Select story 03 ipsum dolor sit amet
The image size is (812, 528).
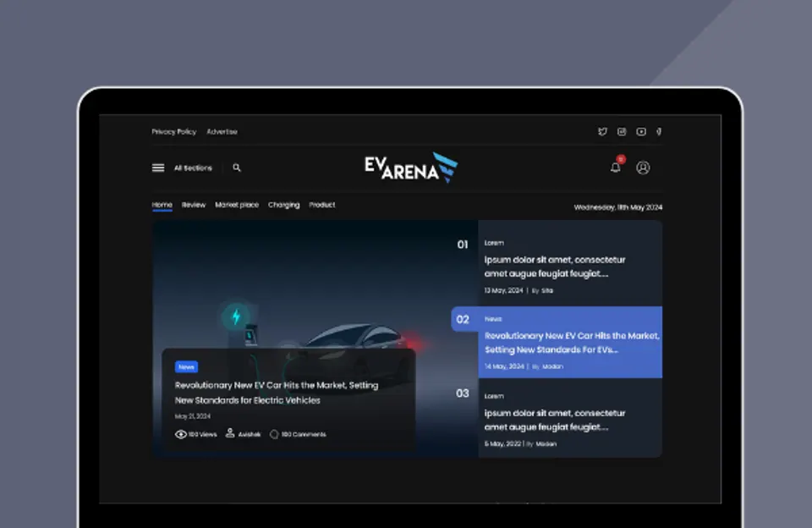point(555,420)
